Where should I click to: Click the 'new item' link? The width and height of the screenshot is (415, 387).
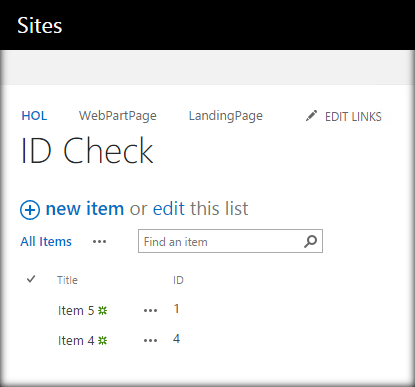tap(85, 209)
